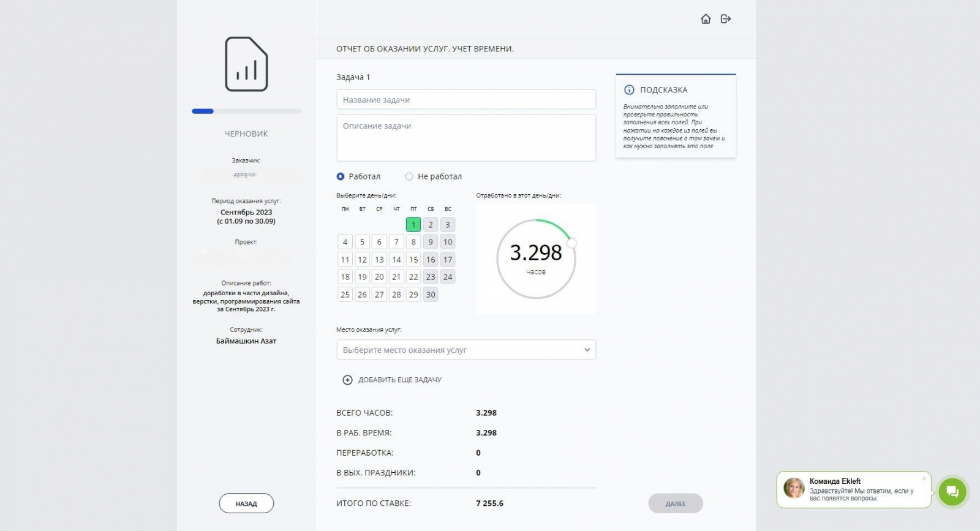980x531 pixels.
Task: Click the ДАЛЕЕ button
Action: 676,503
